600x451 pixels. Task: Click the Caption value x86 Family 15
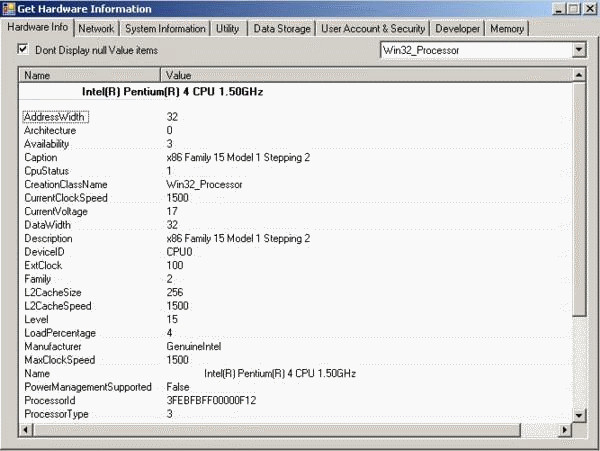[x=238, y=157]
